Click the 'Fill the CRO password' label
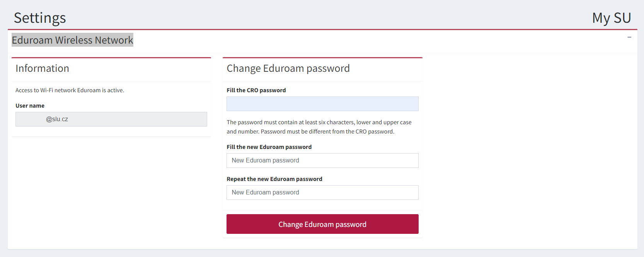This screenshot has height=257, width=644. 256,90
